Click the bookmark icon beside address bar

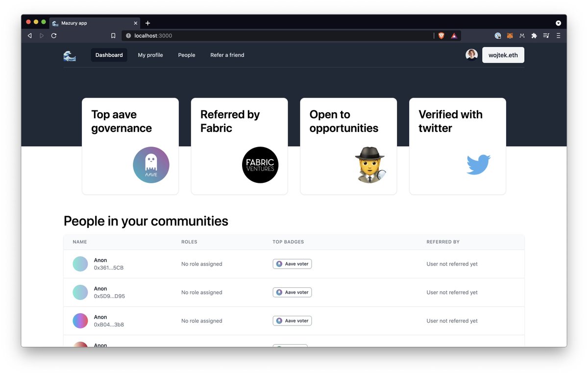pyautogui.click(x=113, y=36)
